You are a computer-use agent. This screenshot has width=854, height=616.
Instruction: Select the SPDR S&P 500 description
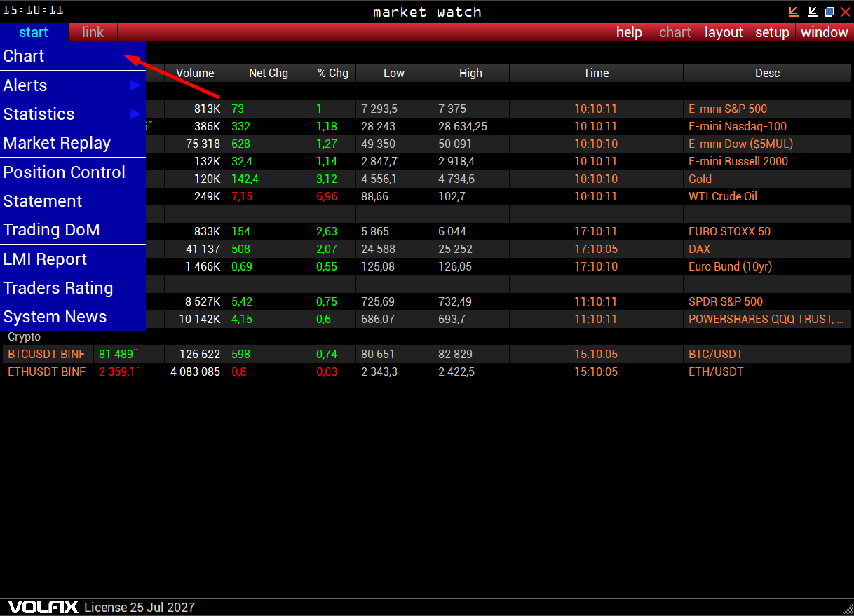pos(725,301)
